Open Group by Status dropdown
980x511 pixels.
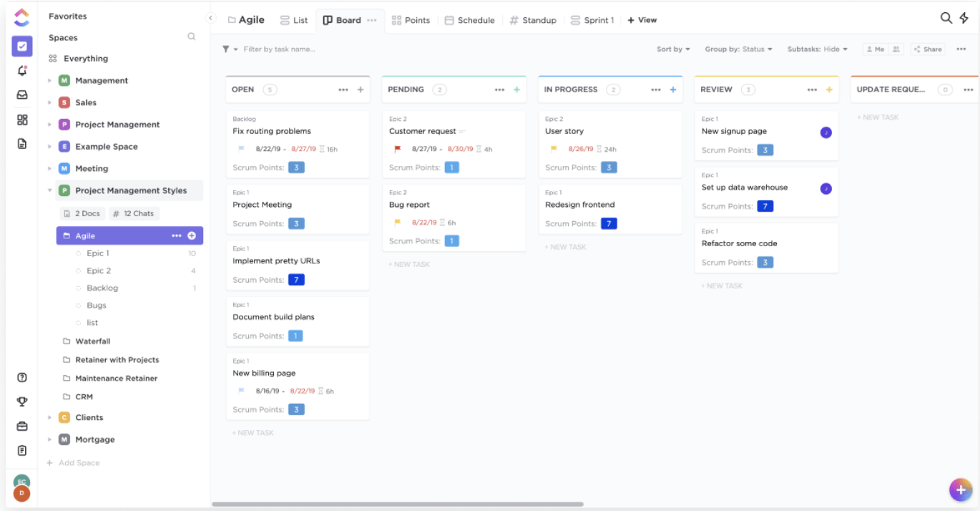pyautogui.click(x=738, y=49)
